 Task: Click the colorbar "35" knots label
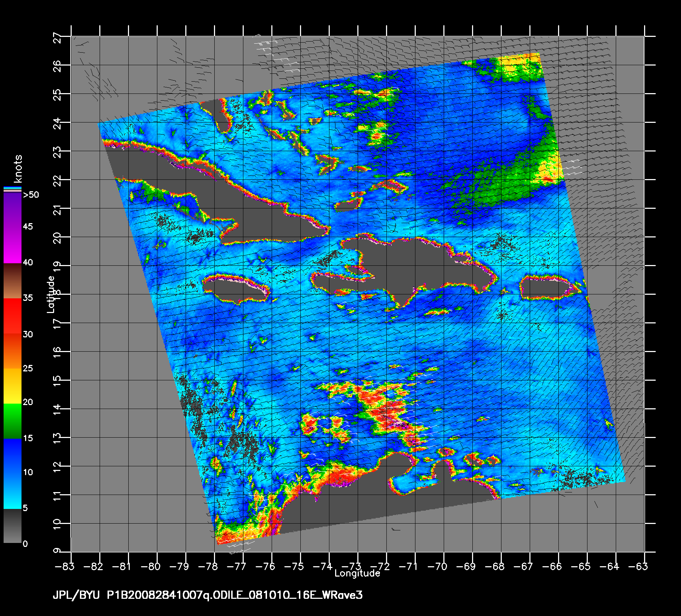coord(28,298)
